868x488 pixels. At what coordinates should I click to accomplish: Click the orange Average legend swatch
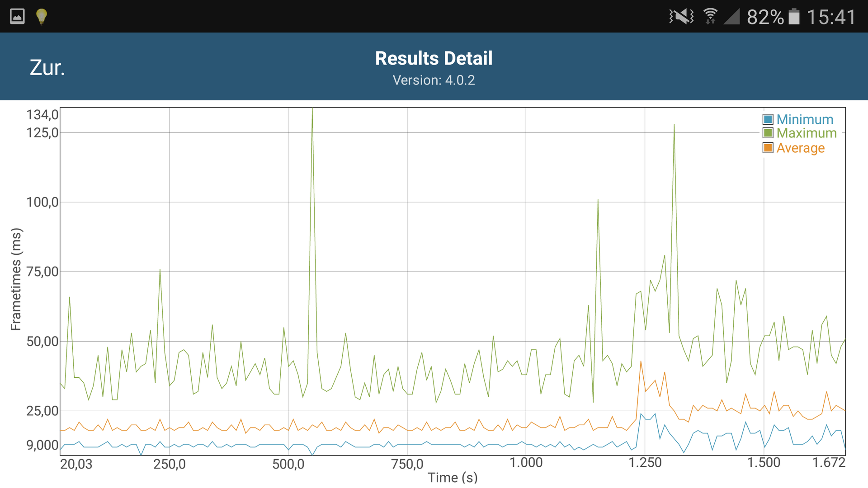(x=768, y=148)
